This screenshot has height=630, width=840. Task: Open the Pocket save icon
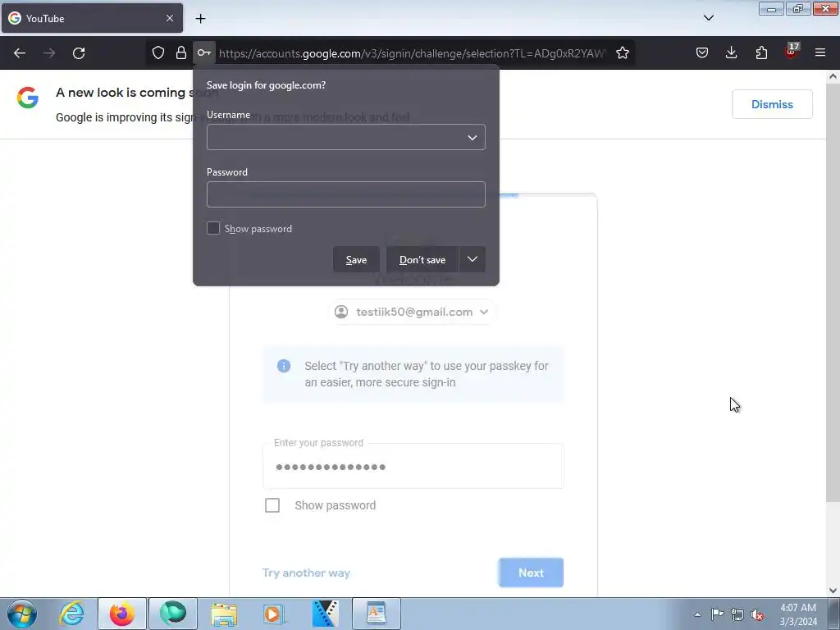click(x=702, y=53)
